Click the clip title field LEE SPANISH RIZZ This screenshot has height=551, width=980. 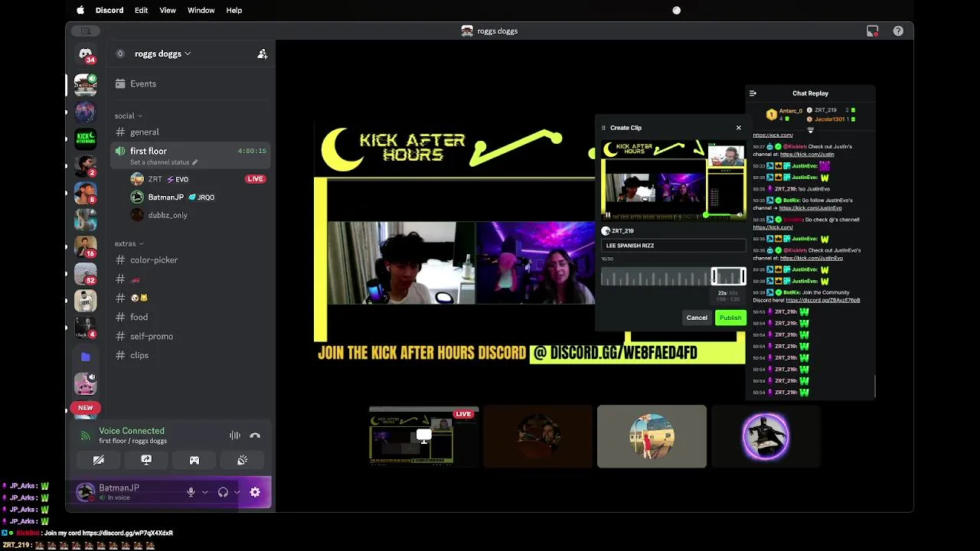pyautogui.click(x=673, y=246)
